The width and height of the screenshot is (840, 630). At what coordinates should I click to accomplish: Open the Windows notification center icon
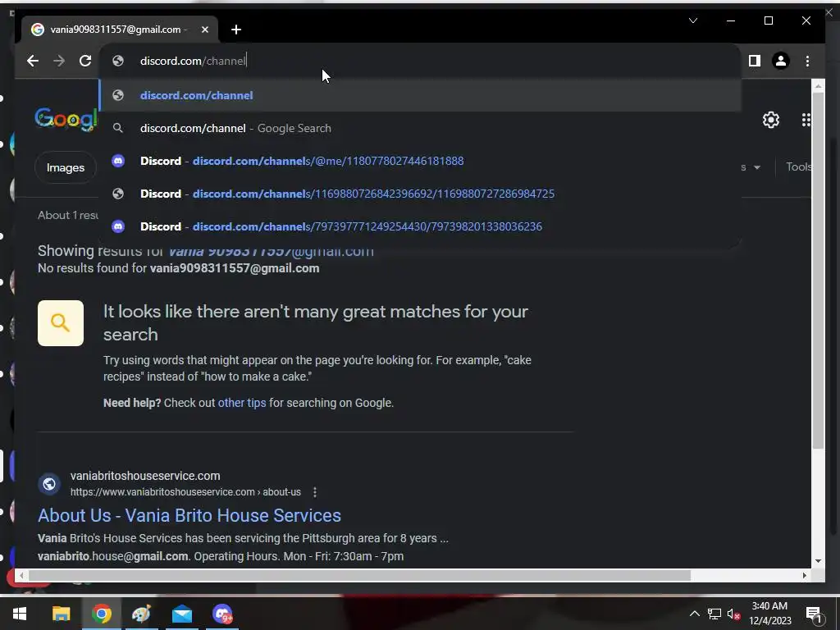(x=815, y=614)
